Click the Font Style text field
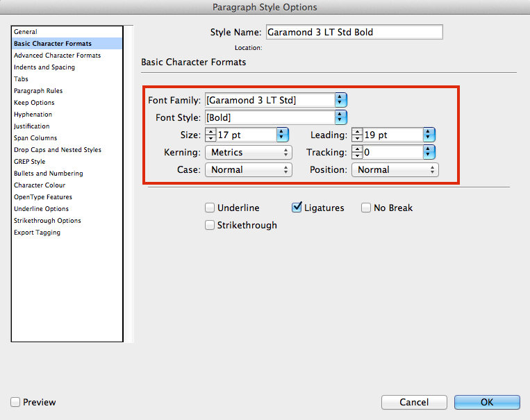The height and width of the screenshot is (420, 530). pos(270,117)
